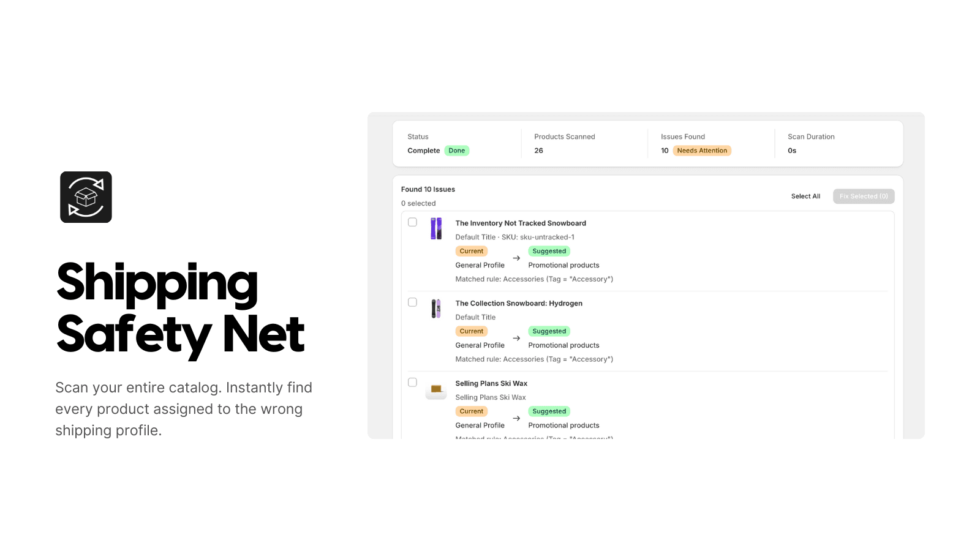
Task: Click the Suggested badge for Selling Plans Ski Wax
Action: point(549,411)
